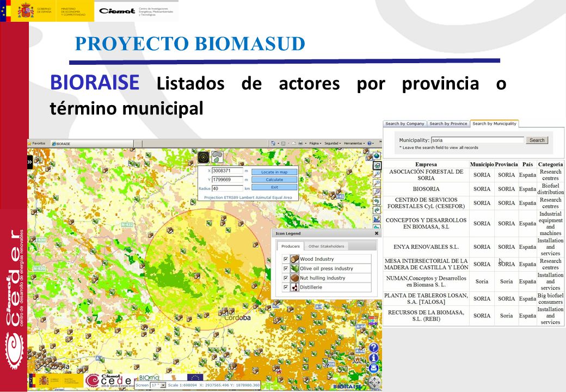
Task: Select PLANTA DE TABLEROS LOSAN entry
Action: tap(426, 298)
